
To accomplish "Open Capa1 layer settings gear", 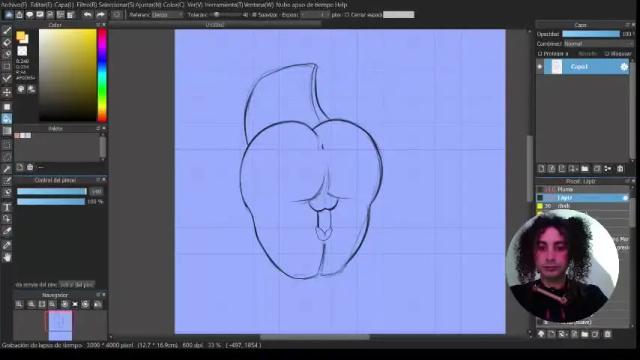I will click(624, 67).
